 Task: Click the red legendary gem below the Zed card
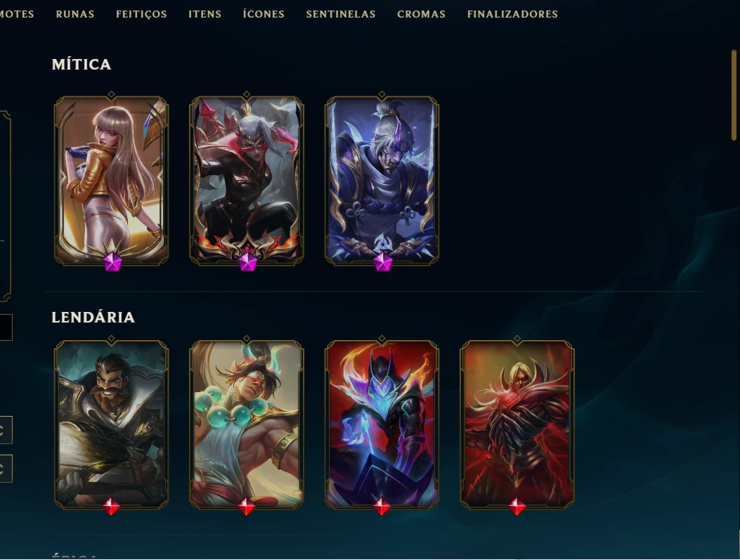pos(382,506)
